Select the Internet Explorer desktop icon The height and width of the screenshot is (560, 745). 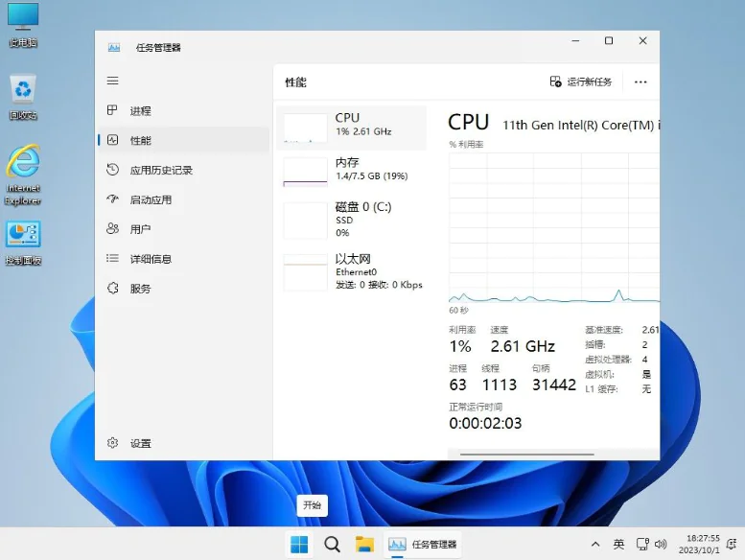point(23,175)
